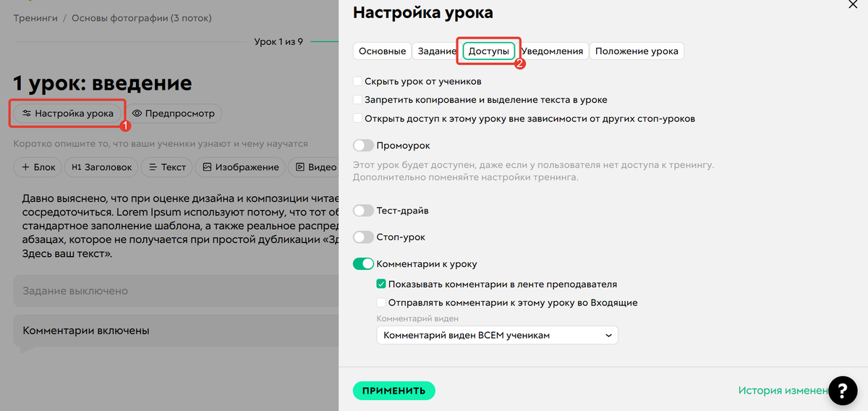Open the help question mark button
Screen dimensions: 868x411
coord(843,390)
